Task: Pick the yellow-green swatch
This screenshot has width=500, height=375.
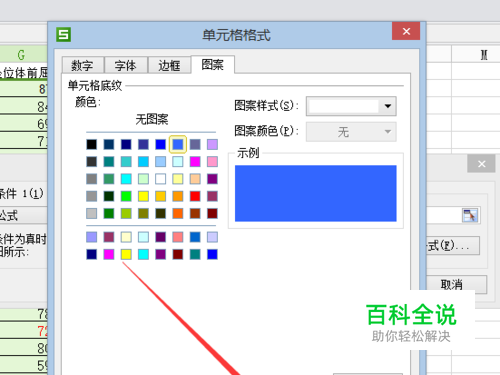Action: 126,213
